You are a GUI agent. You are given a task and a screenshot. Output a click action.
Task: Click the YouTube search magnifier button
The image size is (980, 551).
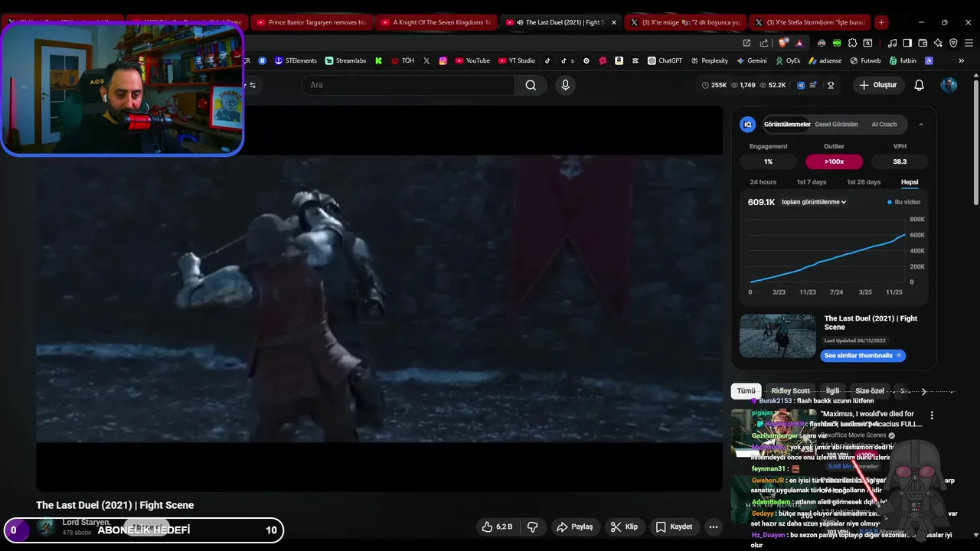(x=531, y=85)
